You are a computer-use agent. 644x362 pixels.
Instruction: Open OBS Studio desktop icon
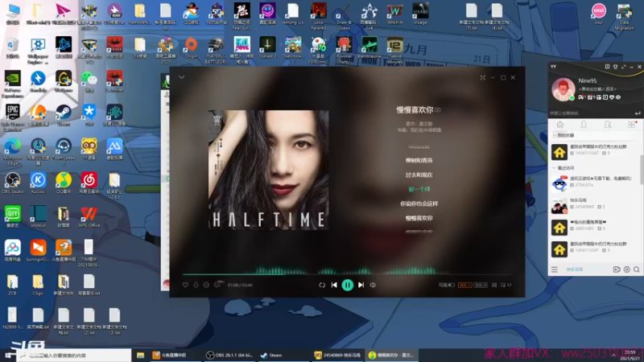(13, 183)
